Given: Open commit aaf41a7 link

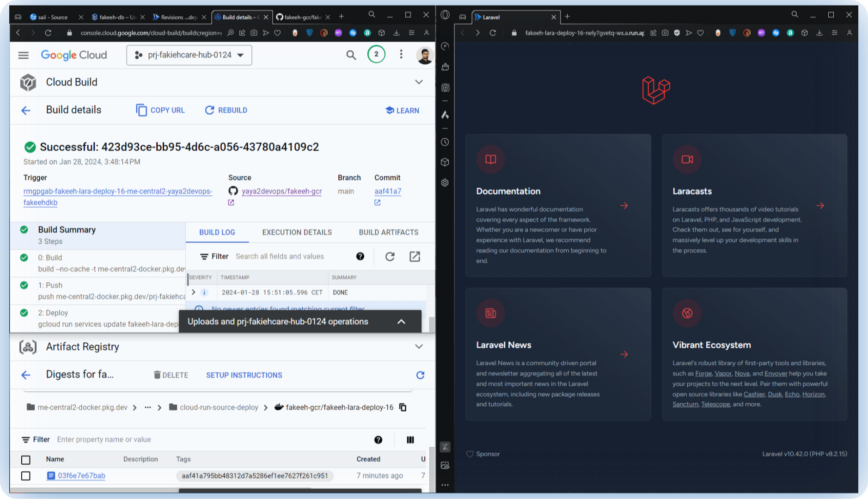Looking at the screenshot, I should pyautogui.click(x=388, y=191).
